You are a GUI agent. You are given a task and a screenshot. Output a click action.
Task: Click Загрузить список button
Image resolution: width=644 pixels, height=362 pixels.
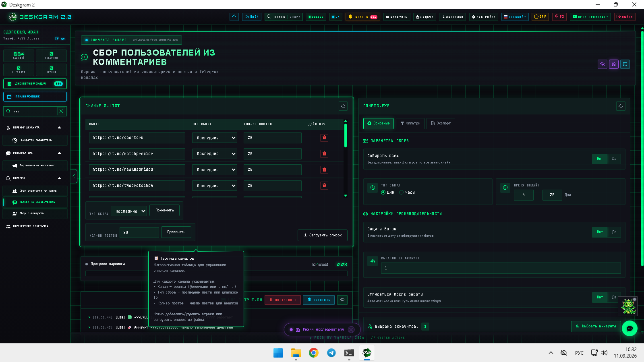pos(323,235)
